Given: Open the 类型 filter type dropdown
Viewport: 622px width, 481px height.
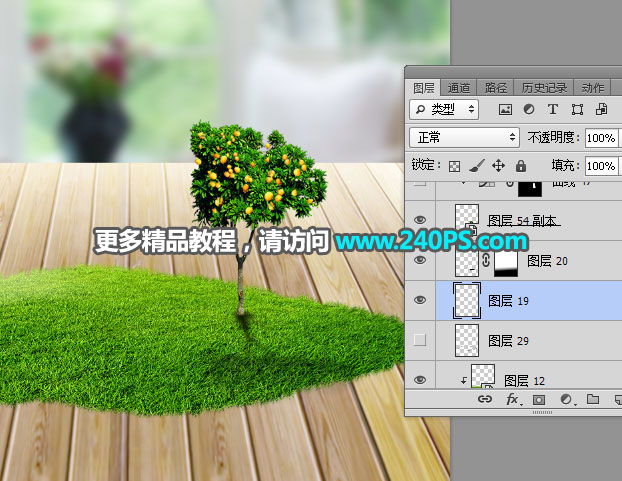Looking at the screenshot, I should pos(445,109).
